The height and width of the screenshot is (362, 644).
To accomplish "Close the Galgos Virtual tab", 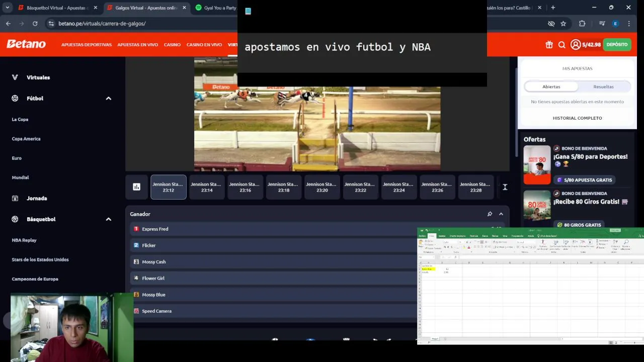I will pos(184,8).
